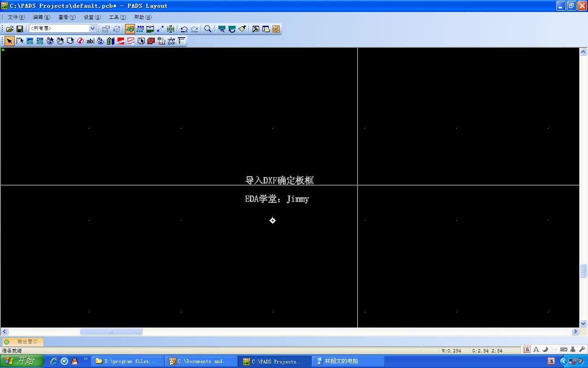Open the D:\program files taskbar item

127,362
